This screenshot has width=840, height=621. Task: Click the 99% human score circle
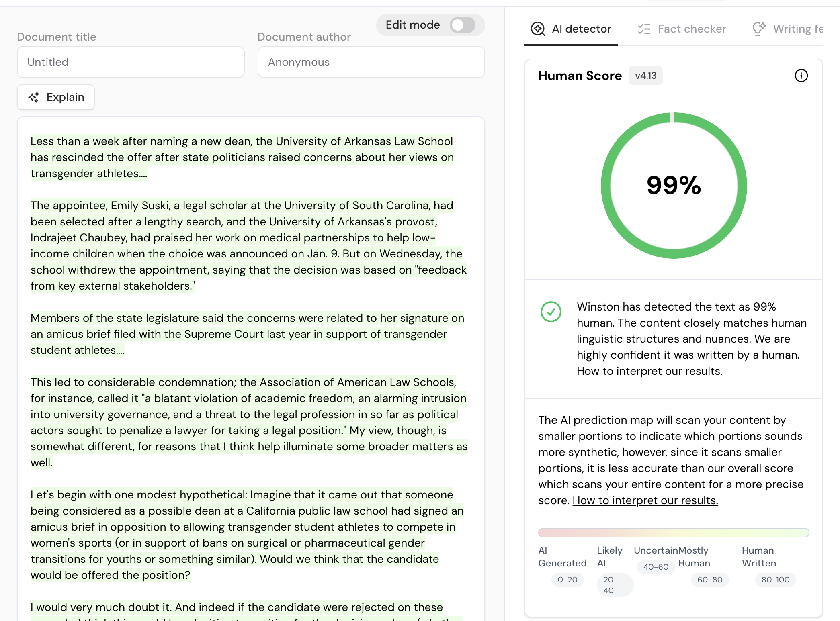[674, 186]
